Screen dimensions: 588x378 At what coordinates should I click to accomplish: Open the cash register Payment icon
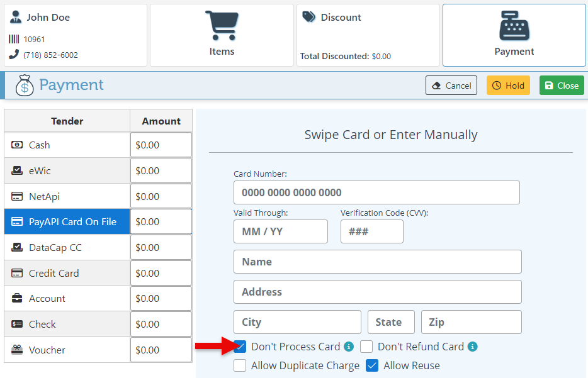pyautogui.click(x=514, y=26)
